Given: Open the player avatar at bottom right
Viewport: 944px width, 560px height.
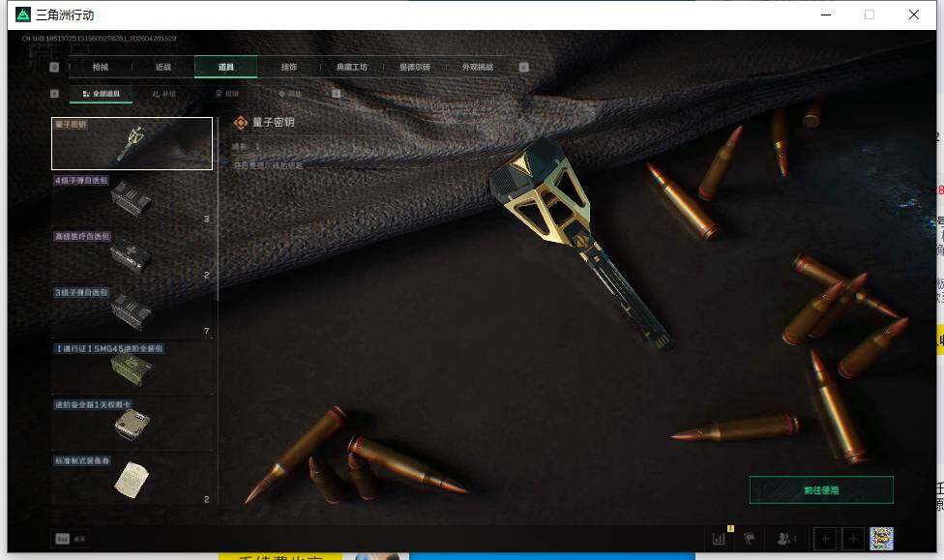Looking at the screenshot, I should (881, 539).
